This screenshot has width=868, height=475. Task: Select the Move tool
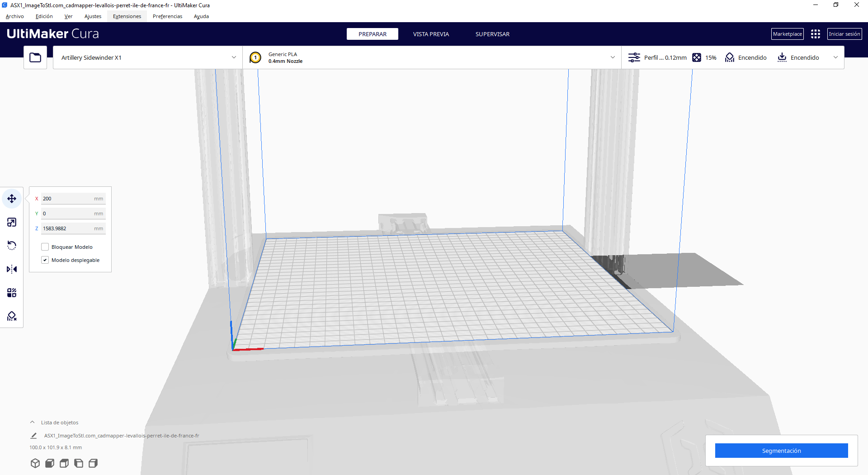[x=12, y=199]
